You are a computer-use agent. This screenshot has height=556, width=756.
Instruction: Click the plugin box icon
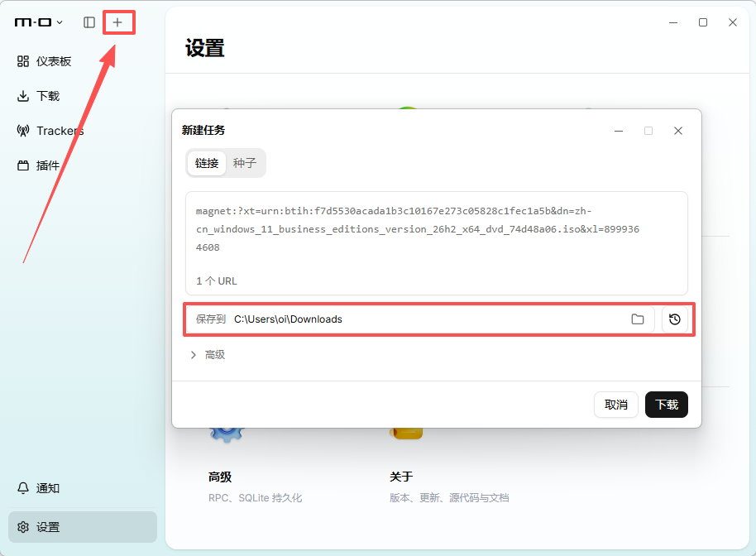23,165
